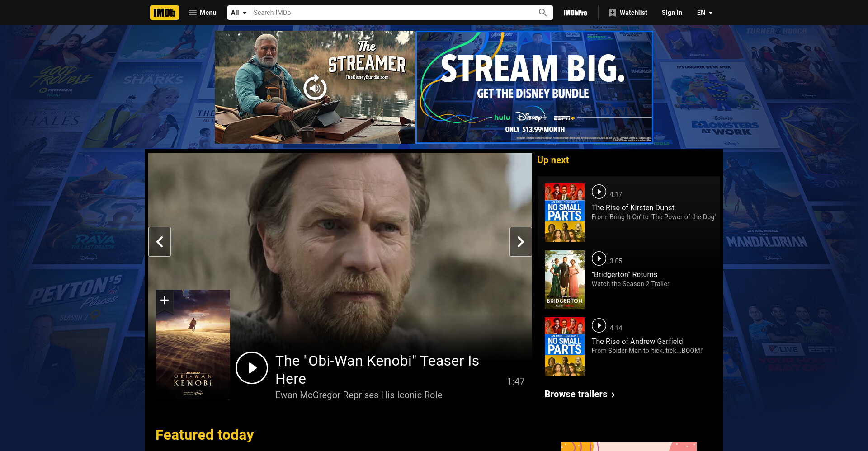Open 'The "Obi-Wan Kenobi" Teaser Is Here' title
Viewport: 868px width, 451px height.
[x=377, y=370]
